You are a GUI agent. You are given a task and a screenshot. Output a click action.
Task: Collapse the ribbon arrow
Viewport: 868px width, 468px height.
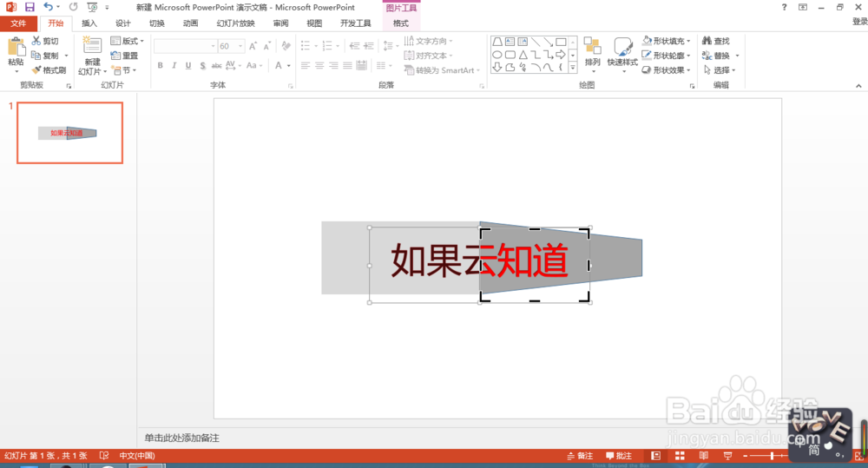tap(858, 85)
